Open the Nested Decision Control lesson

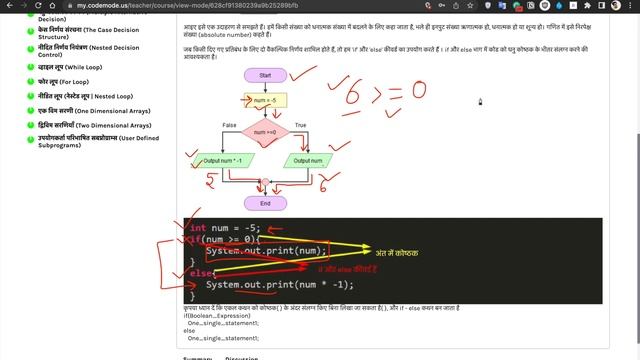89,51
